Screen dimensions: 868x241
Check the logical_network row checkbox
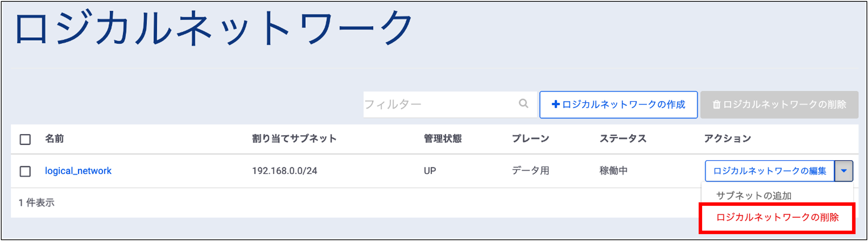(25, 171)
